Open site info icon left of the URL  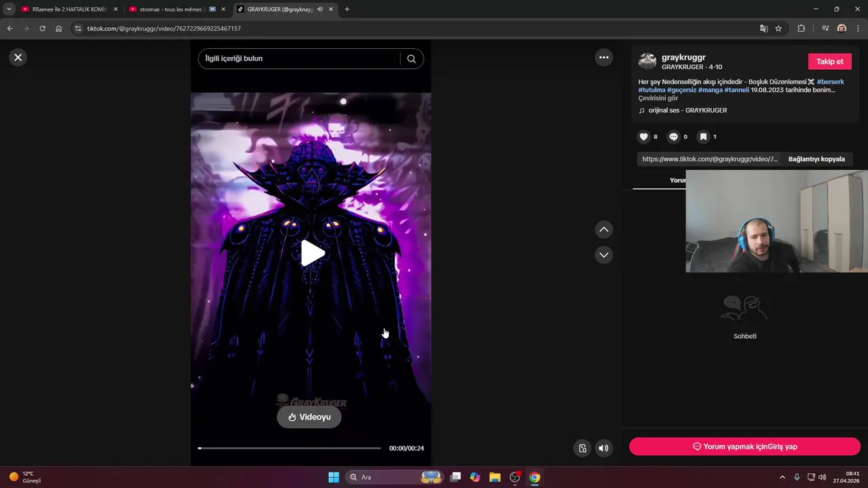point(78,28)
